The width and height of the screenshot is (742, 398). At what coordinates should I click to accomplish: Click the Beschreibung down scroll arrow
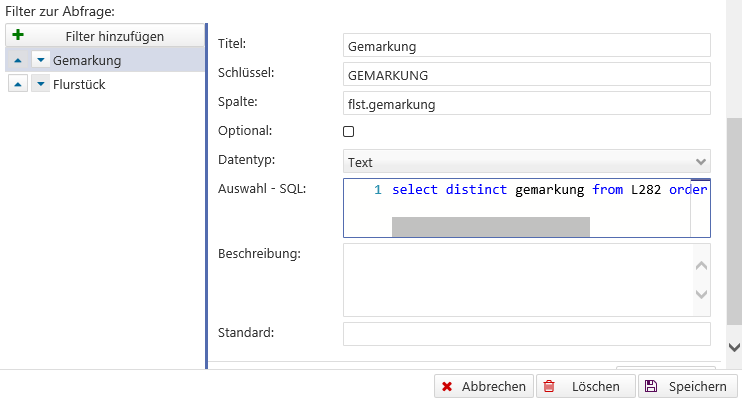click(702, 294)
